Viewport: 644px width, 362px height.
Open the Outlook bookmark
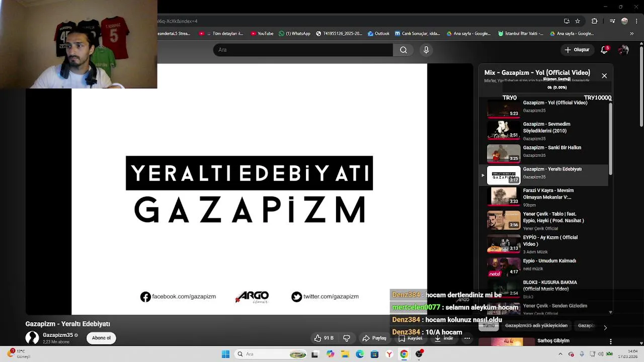[378, 34]
